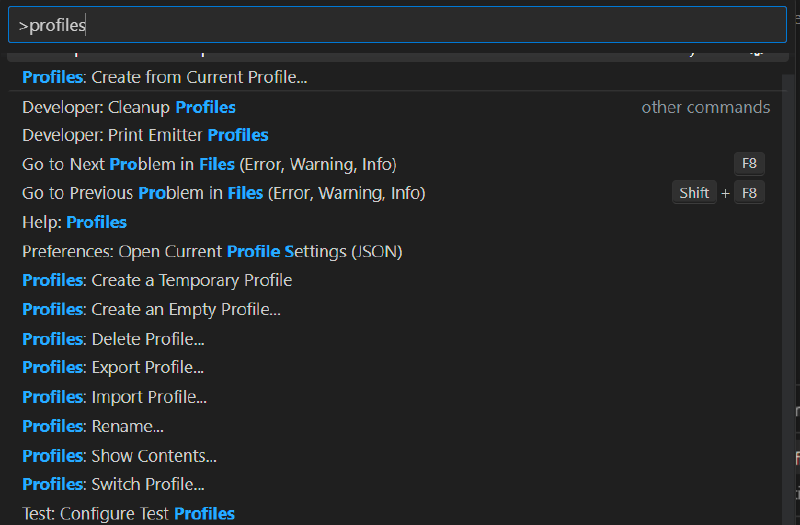Run Profiles: Show Contents command
This screenshot has height=525, width=800.
coord(119,456)
